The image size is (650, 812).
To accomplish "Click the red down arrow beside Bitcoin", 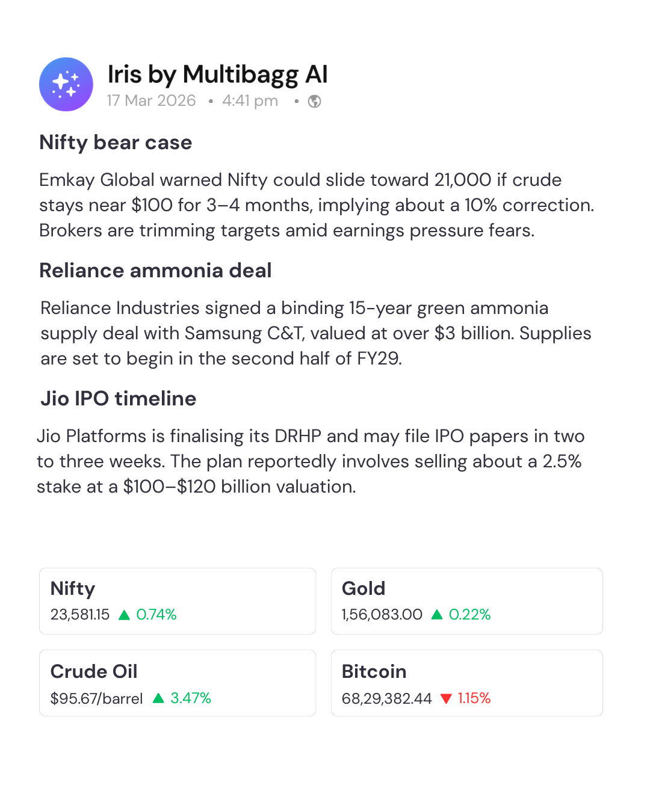I will [446, 698].
